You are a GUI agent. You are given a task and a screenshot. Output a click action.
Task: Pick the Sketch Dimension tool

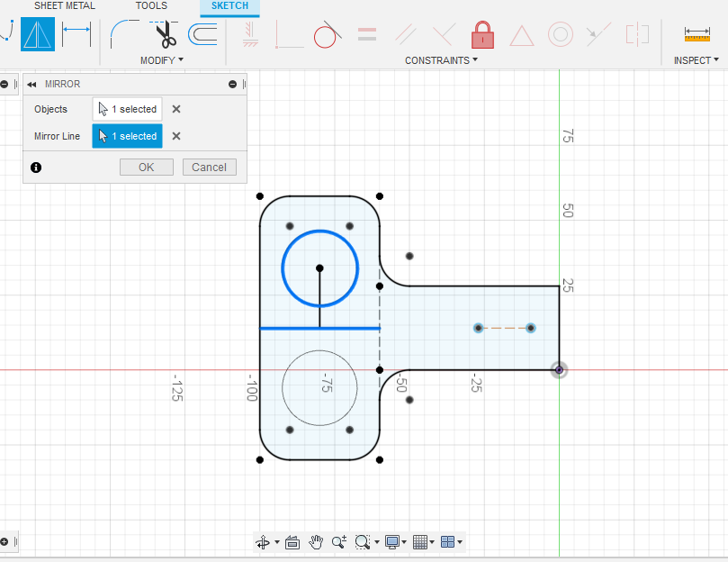pyautogui.click(x=76, y=35)
